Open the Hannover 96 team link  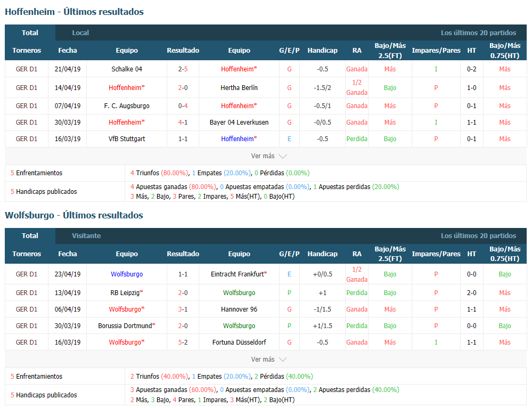(x=239, y=309)
